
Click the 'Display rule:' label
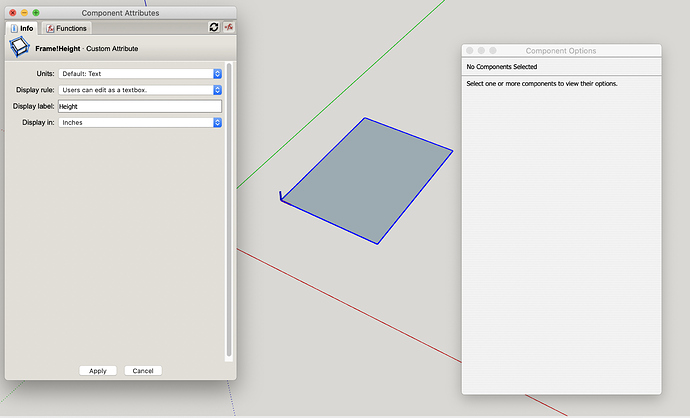pos(35,90)
